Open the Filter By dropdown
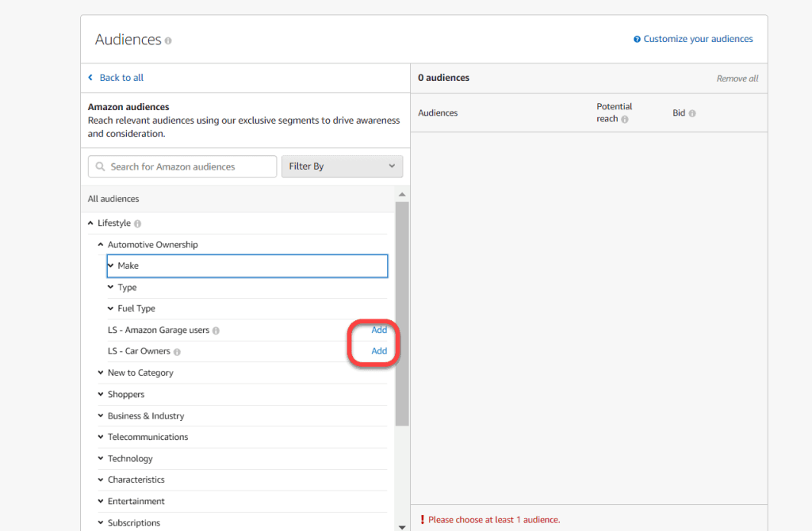Image resolution: width=812 pixels, height=531 pixels. click(342, 166)
